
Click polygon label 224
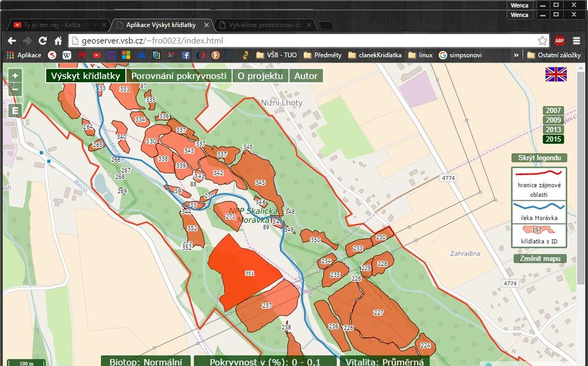(x=425, y=345)
